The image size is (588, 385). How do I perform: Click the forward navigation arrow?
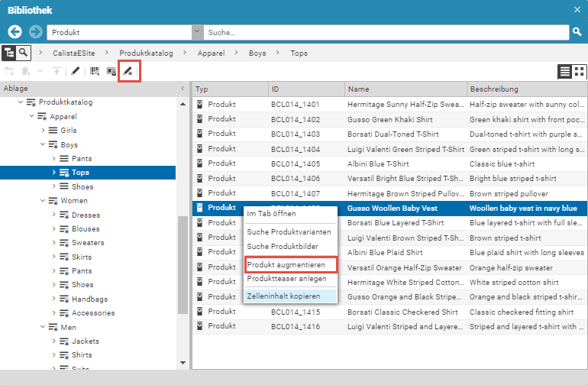coord(35,32)
